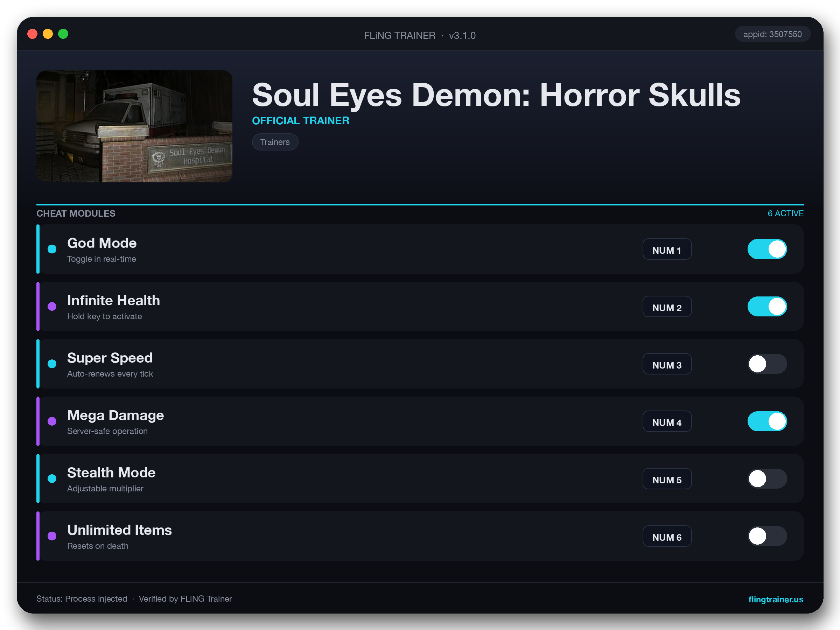Click the 'Resets on death' description
840x630 pixels.
coord(98,546)
